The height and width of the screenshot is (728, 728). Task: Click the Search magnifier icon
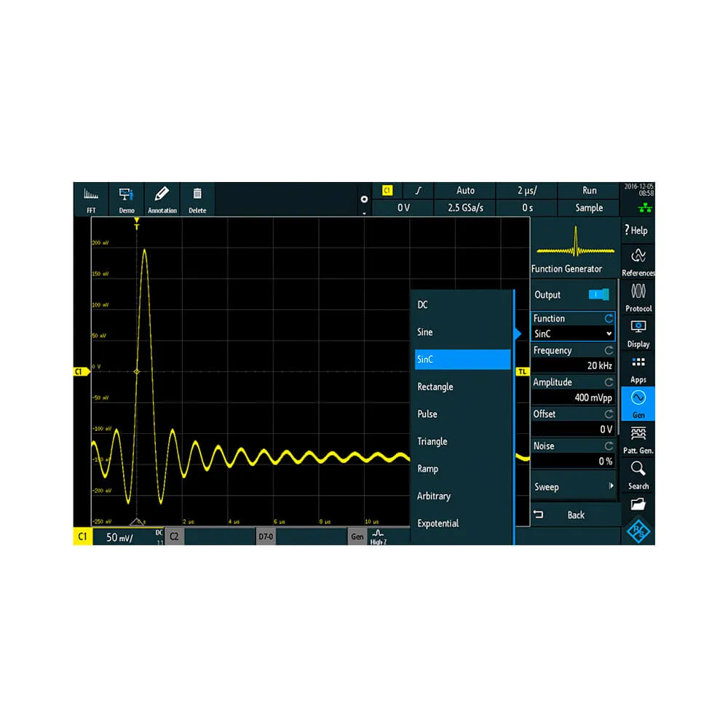click(638, 475)
